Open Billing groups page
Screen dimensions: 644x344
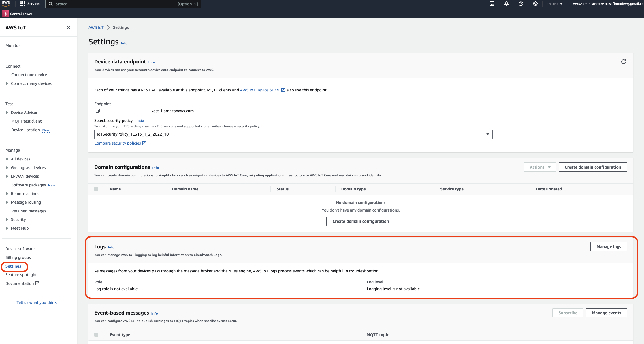point(18,257)
